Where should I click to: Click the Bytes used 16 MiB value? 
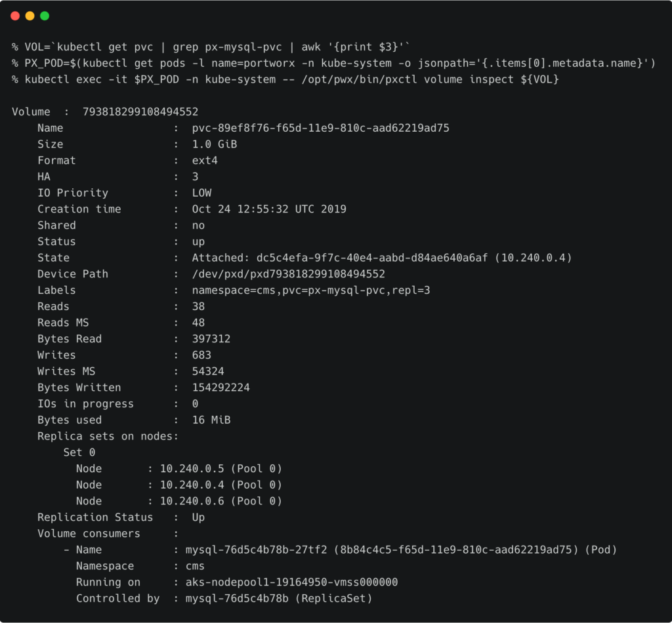[211, 420]
